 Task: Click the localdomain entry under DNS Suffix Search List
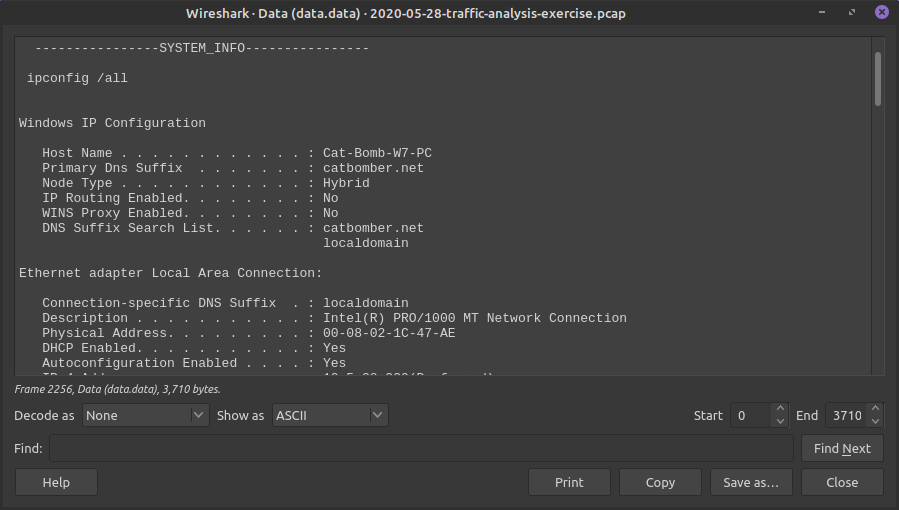pos(366,243)
